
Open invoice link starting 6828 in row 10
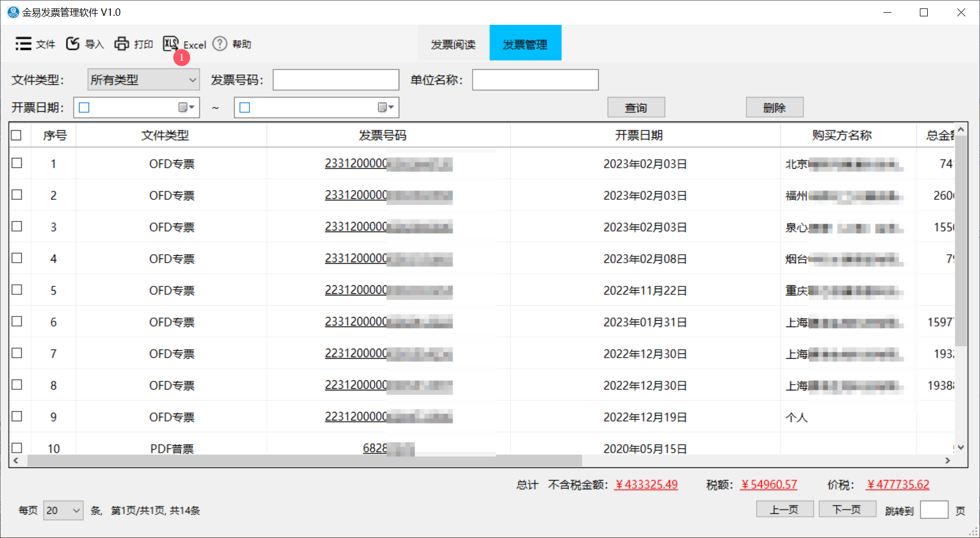[x=389, y=448]
